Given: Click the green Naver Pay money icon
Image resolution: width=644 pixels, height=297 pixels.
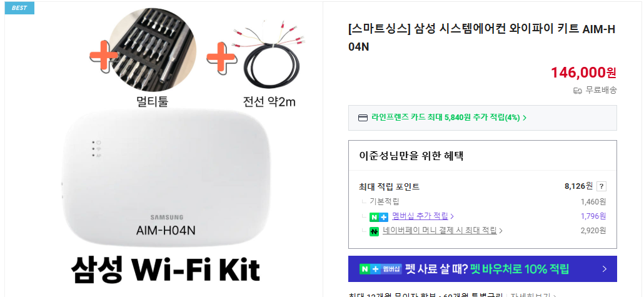Looking at the screenshot, I should 374,231.
